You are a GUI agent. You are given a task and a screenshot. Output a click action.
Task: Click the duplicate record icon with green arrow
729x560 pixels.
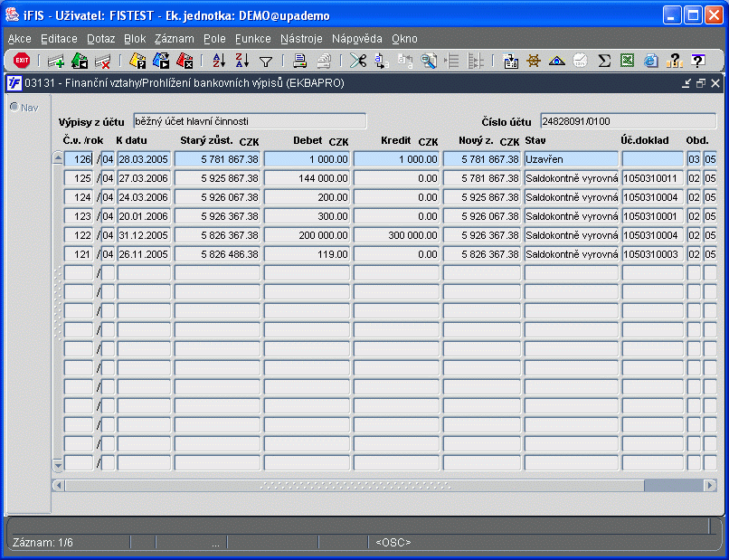[80, 61]
